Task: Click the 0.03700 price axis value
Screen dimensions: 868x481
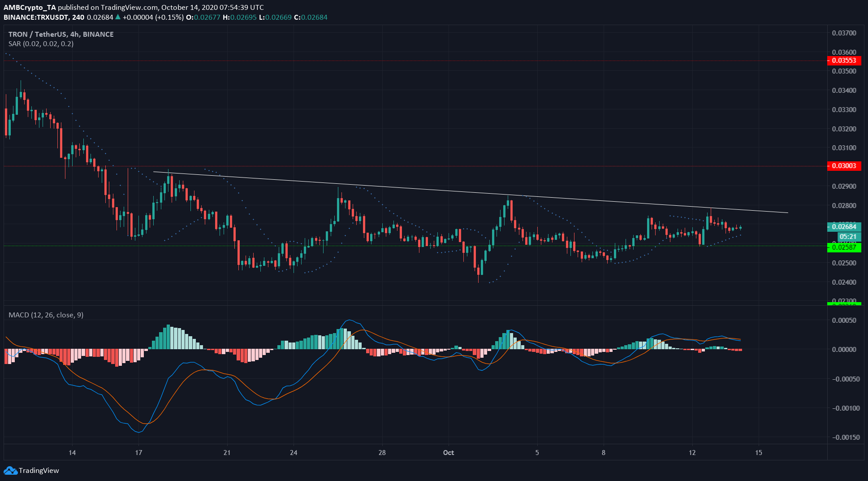Action: tap(844, 33)
